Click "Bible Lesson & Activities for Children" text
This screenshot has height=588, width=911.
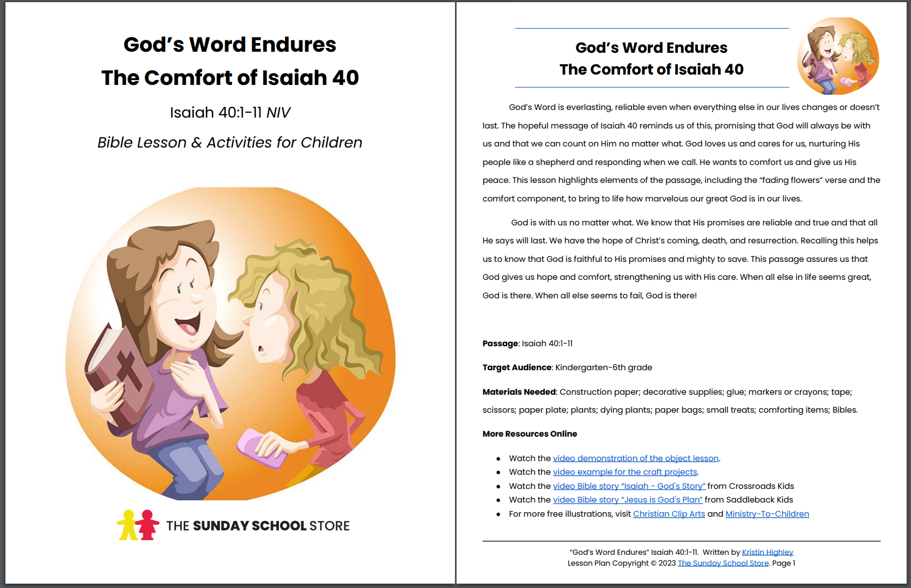229,143
